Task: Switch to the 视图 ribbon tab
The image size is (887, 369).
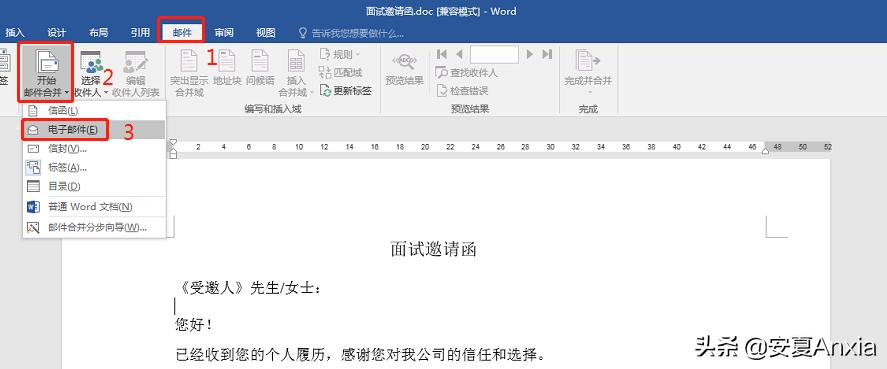Action: [x=265, y=33]
